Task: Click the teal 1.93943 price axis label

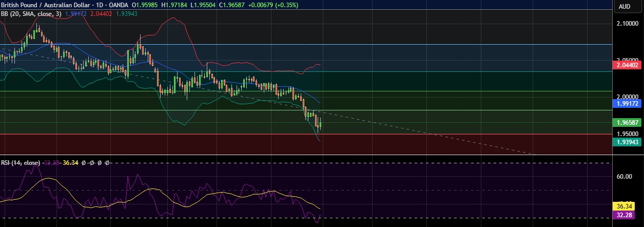Action: coord(627,141)
